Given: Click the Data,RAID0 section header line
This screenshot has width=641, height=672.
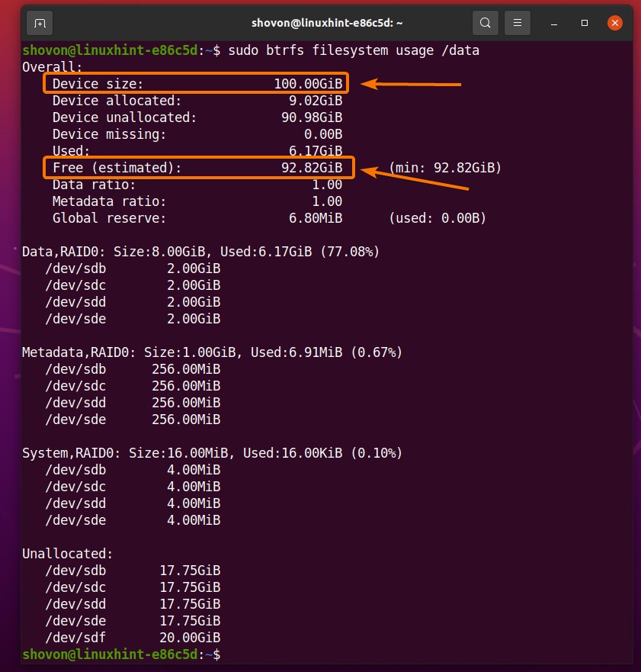Looking at the screenshot, I should click(200, 252).
